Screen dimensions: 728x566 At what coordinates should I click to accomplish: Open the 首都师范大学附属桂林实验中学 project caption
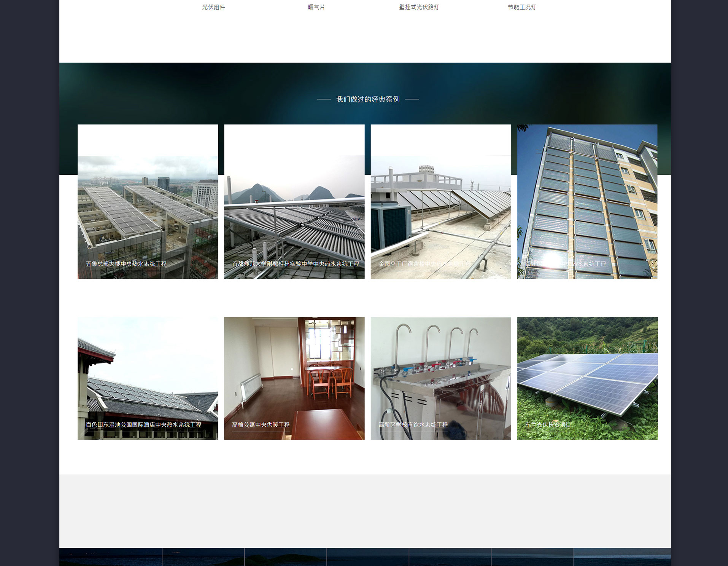tap(295, 264)
